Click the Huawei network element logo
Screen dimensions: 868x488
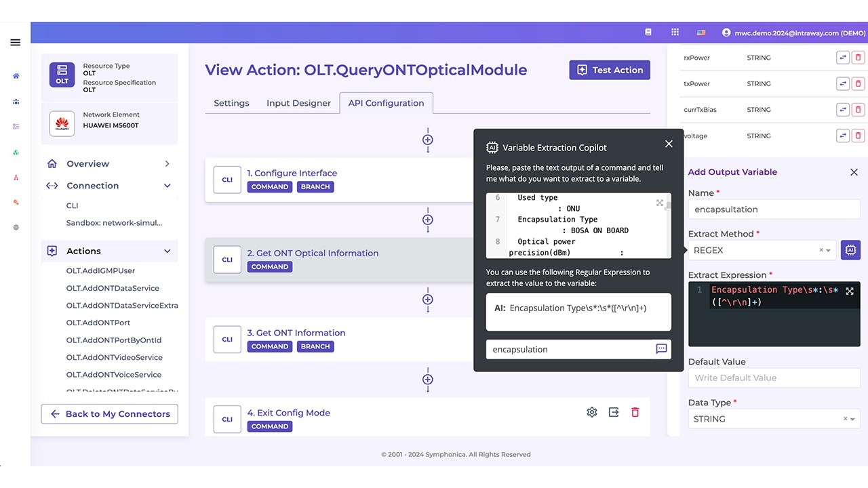(62, 123)
